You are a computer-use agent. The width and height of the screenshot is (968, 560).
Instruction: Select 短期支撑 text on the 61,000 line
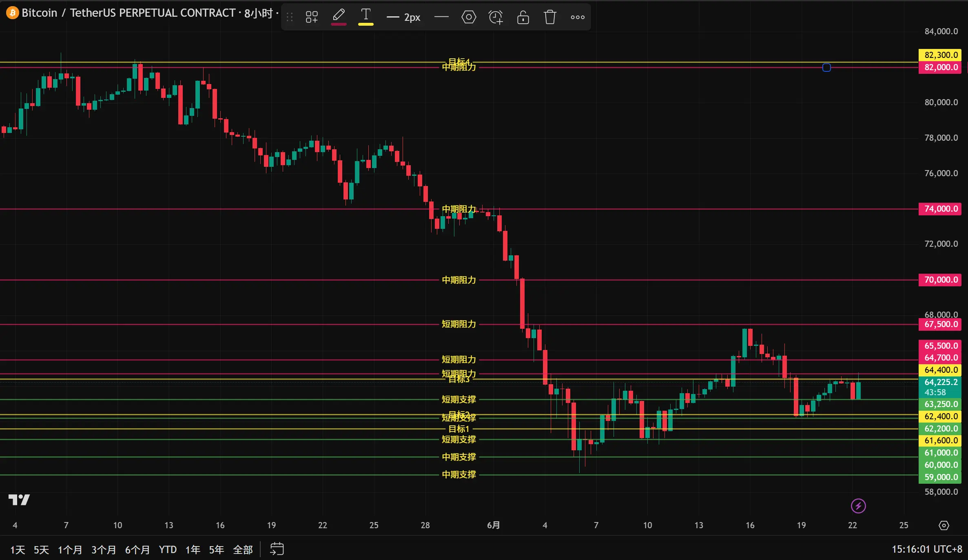[x=459, y=440]
